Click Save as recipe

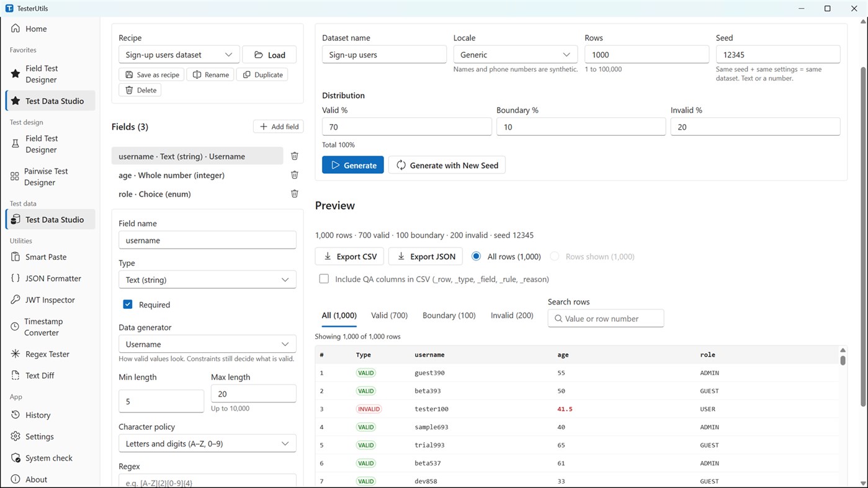coord(151,74)
